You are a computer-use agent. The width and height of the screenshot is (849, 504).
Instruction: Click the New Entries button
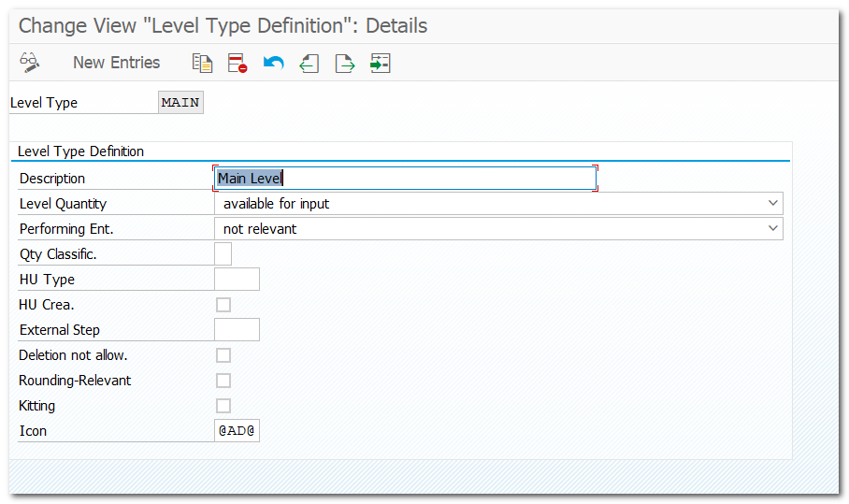pos(116,63)
